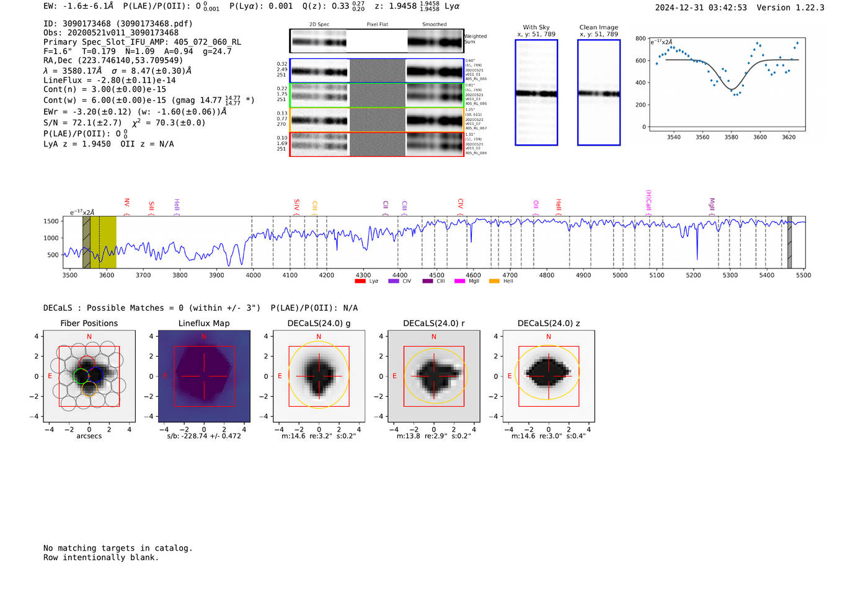
Task: Open the Fiber Positions plot
Action: coord(89,376)
